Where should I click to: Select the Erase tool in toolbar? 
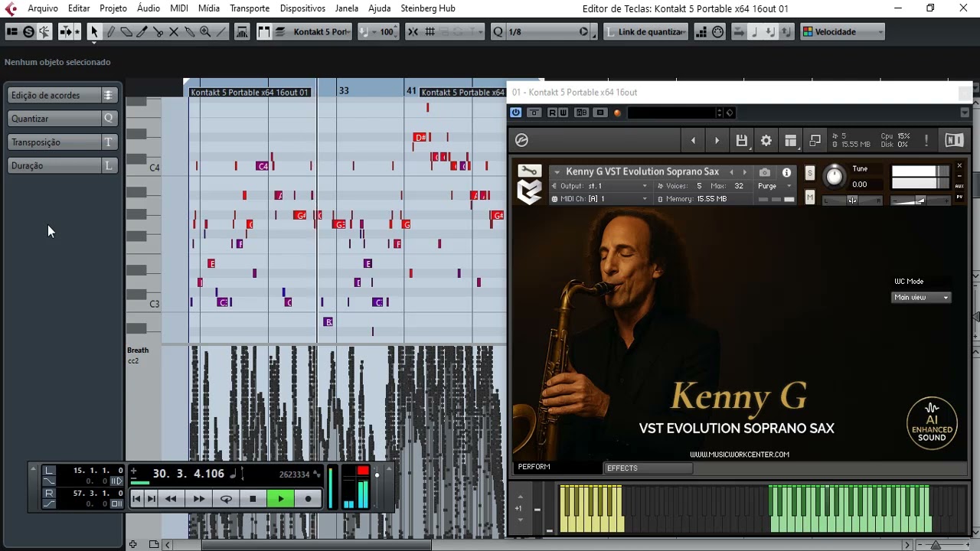point(126,31)
